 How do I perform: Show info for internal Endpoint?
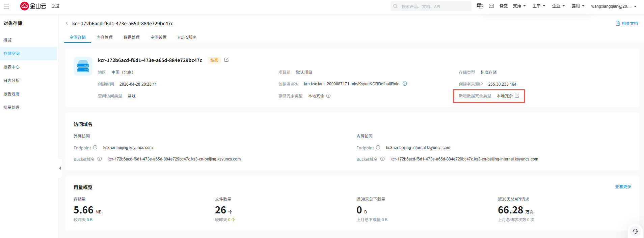[x=378, y=147]
